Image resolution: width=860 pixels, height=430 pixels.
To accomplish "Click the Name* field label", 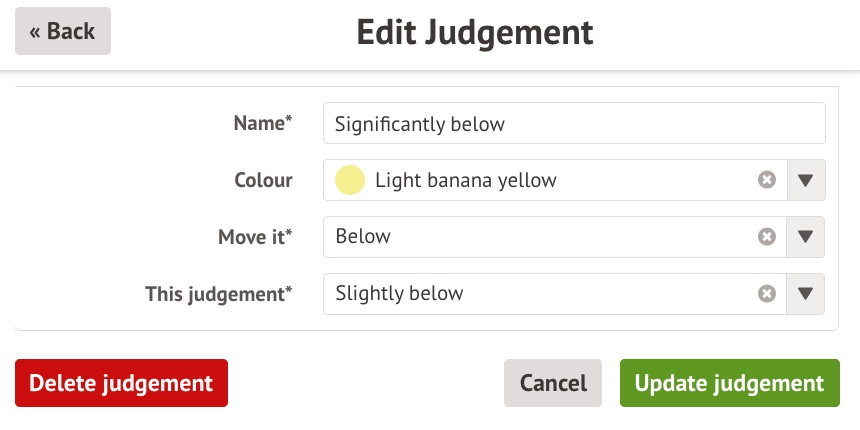I will point(263,123).
